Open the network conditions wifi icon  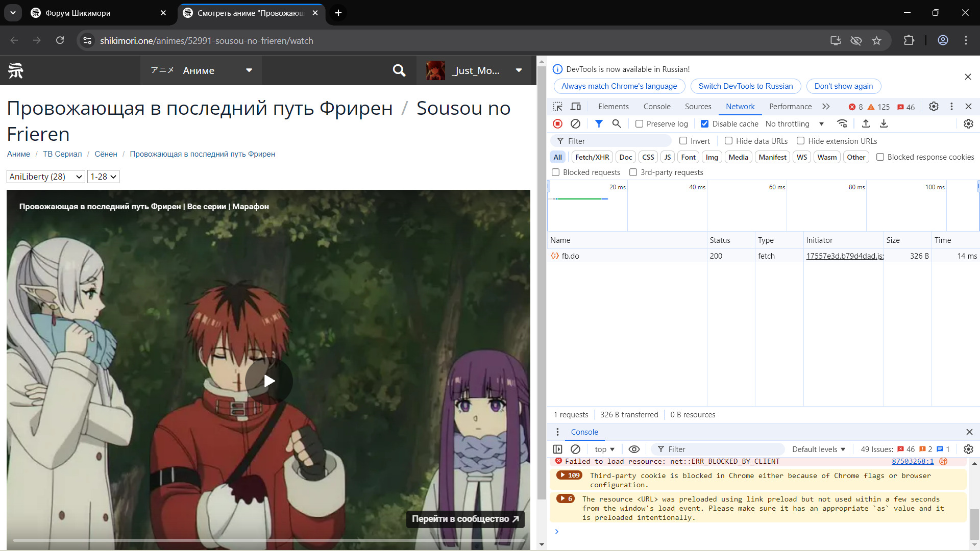(842, 124)
